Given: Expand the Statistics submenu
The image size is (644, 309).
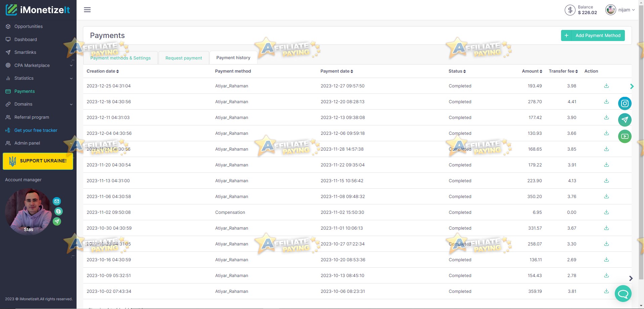Looking at the screenshot, I should [x=71, y=78].
